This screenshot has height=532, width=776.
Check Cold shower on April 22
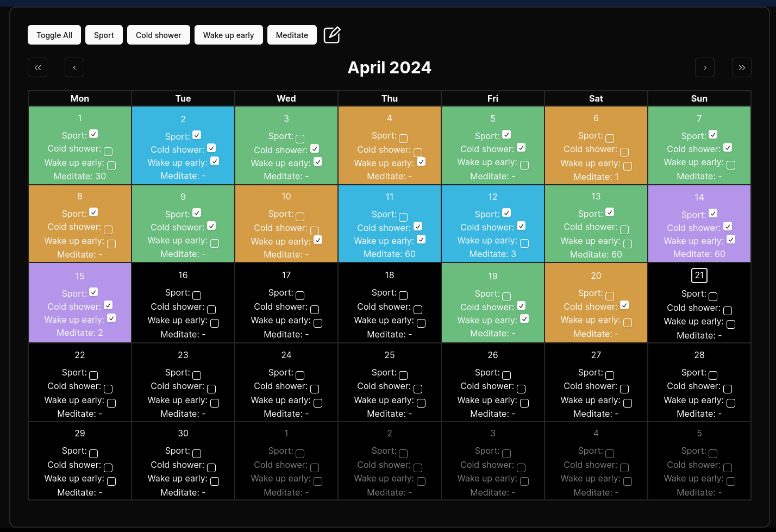coord(108,389)
